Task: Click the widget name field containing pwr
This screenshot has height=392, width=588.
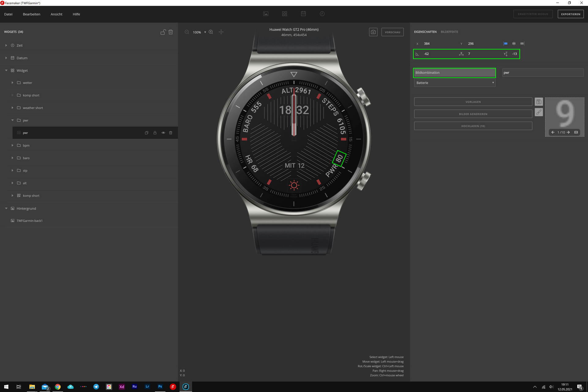Action: pos(543,73)
